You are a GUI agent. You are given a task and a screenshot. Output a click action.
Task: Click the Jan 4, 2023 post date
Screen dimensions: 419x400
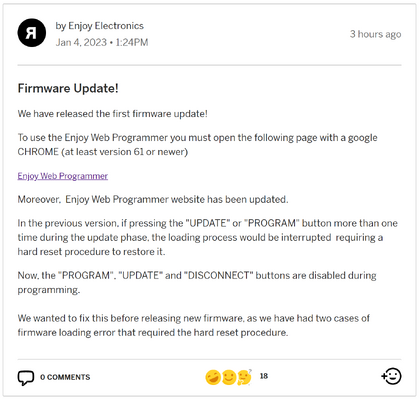coord(81,42)
